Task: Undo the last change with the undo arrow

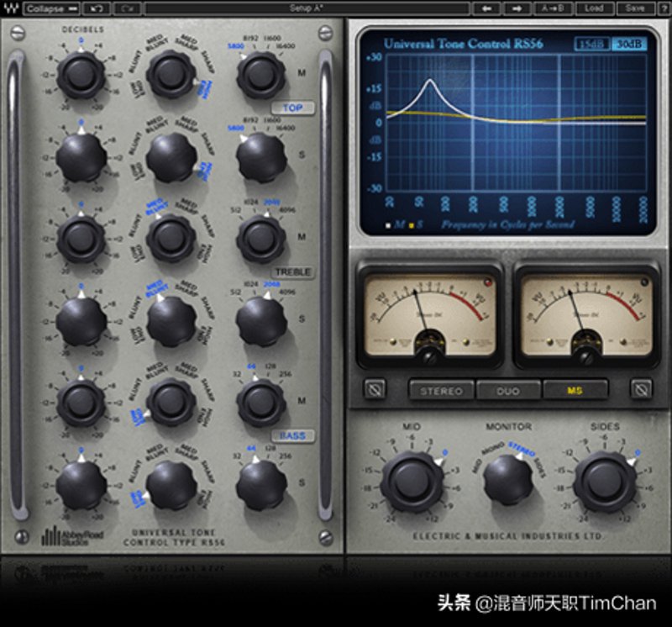Action: click(97, 8)
